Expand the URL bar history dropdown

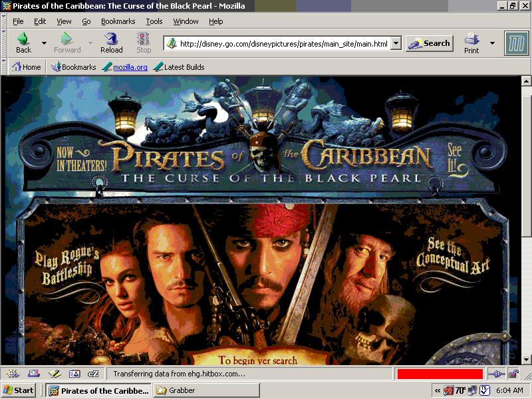click(x=396, y=43)
